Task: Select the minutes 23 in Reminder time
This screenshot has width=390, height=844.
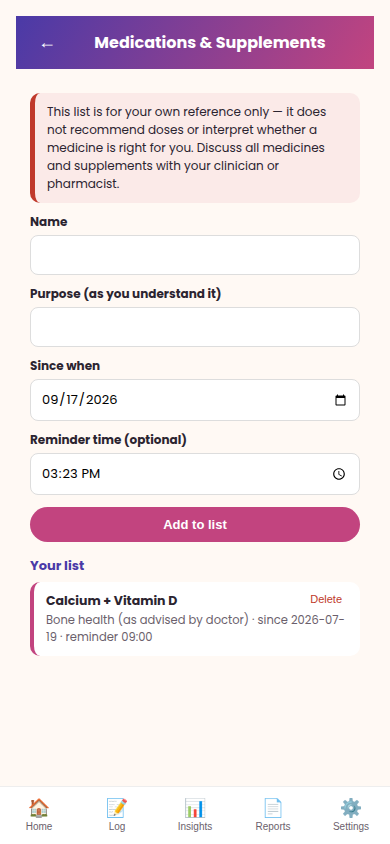Action: 70,474
